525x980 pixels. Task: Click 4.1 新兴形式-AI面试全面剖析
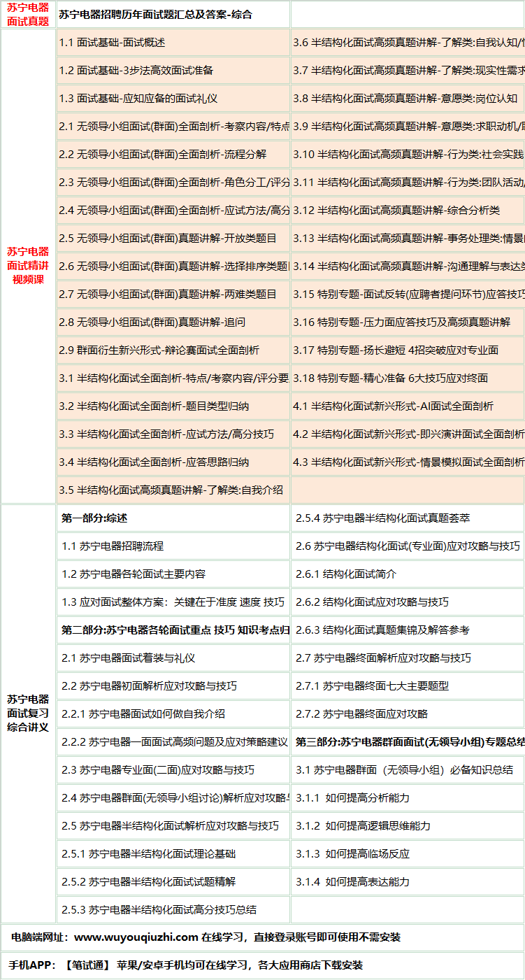click(393, 406)
